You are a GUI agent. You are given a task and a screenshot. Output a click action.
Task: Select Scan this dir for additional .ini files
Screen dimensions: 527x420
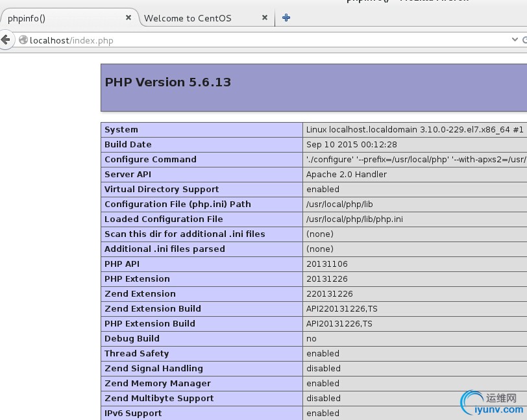(185, 234)
